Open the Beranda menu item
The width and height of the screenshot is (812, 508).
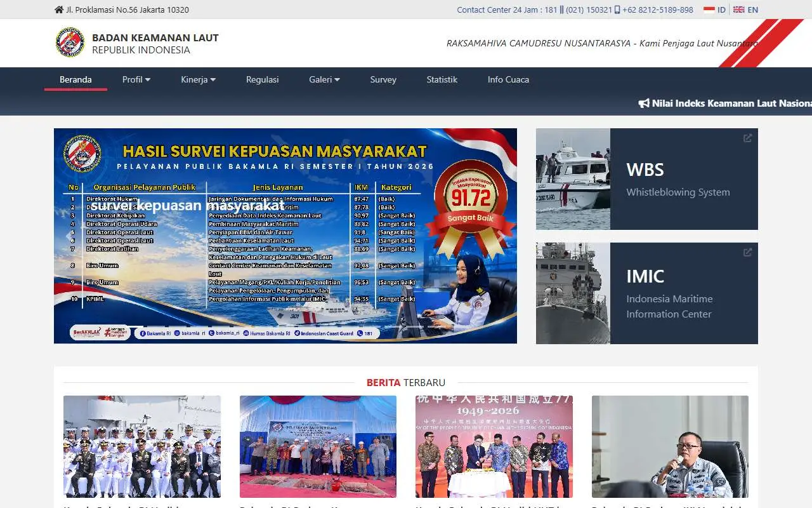click(x=75, y=79)
